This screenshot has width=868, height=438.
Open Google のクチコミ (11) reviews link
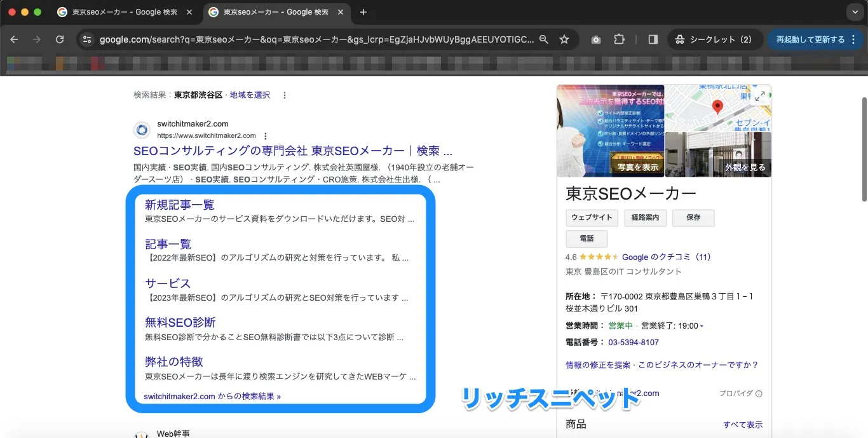(x=666, y=257)
